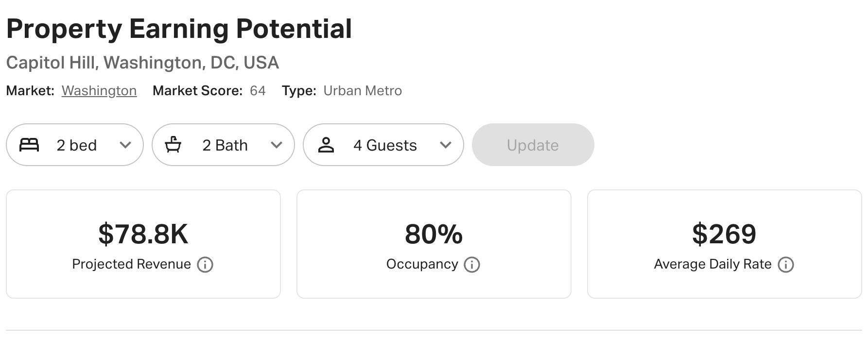Open the Washington market link
Screen dimensions: 868x338
click(x=99, y=91)
